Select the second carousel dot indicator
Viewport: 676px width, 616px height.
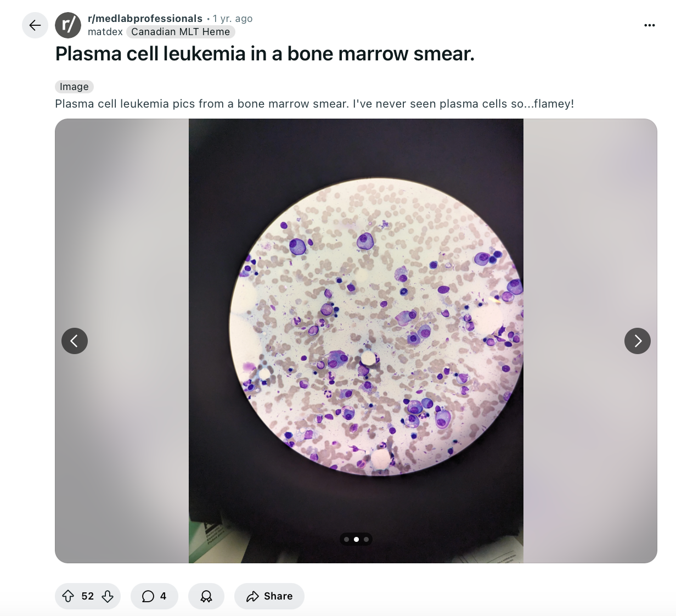(x=356, y=540)
